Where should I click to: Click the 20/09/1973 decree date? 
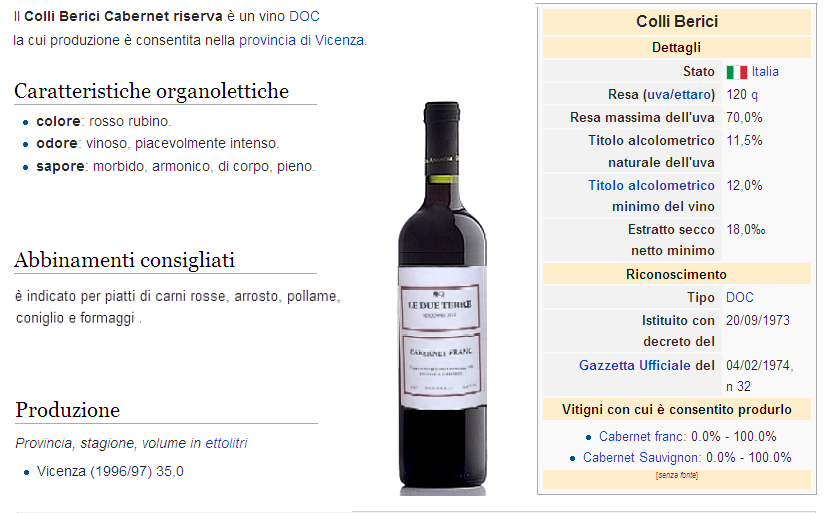(758, 320)
